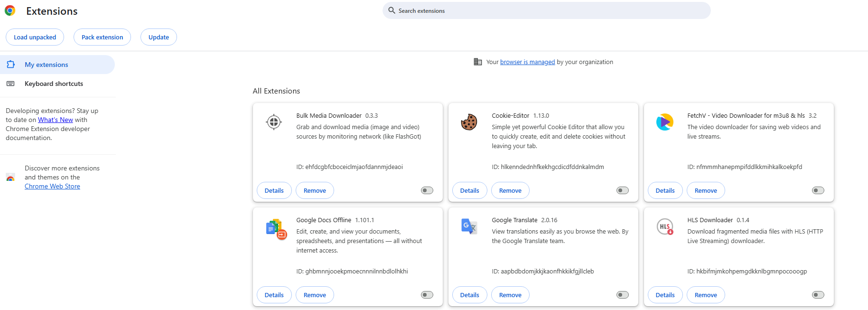Enable the Cookie-Editor extension toggle

pyautogui.click(x=623, y=190)
